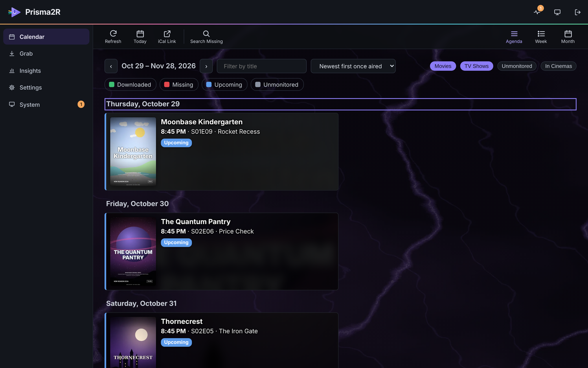Go to previous date range
Viewport: 588px width, 368px height.
click(x=111, y=66)
